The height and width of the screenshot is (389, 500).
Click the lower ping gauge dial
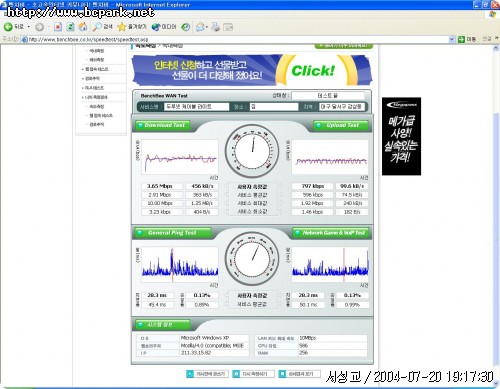[x=252, y=259]
